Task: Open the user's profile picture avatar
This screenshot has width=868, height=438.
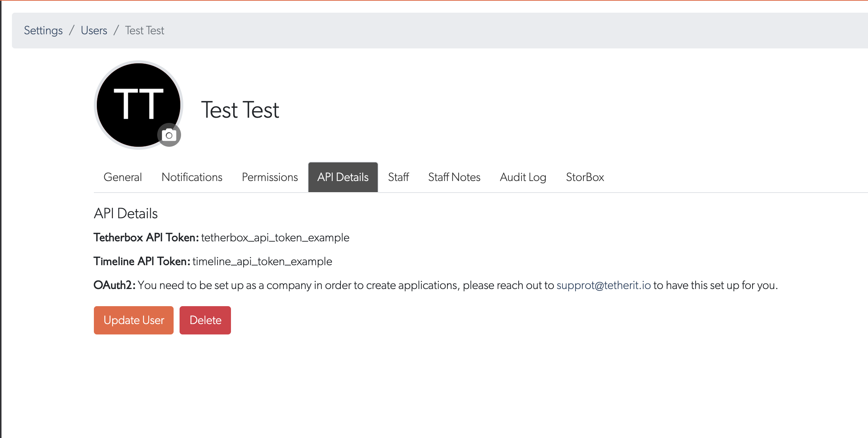Action: pyautogui.click(x=139, y=105)
